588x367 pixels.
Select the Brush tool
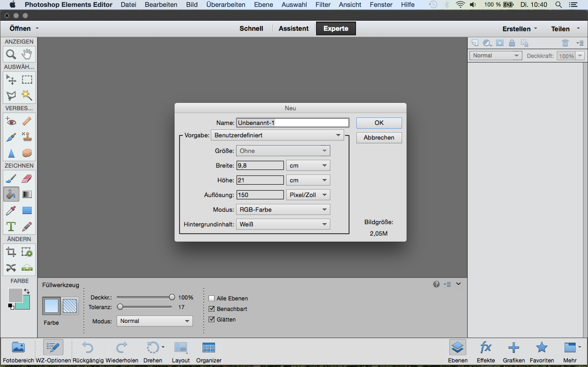click(x=11, y=179)
